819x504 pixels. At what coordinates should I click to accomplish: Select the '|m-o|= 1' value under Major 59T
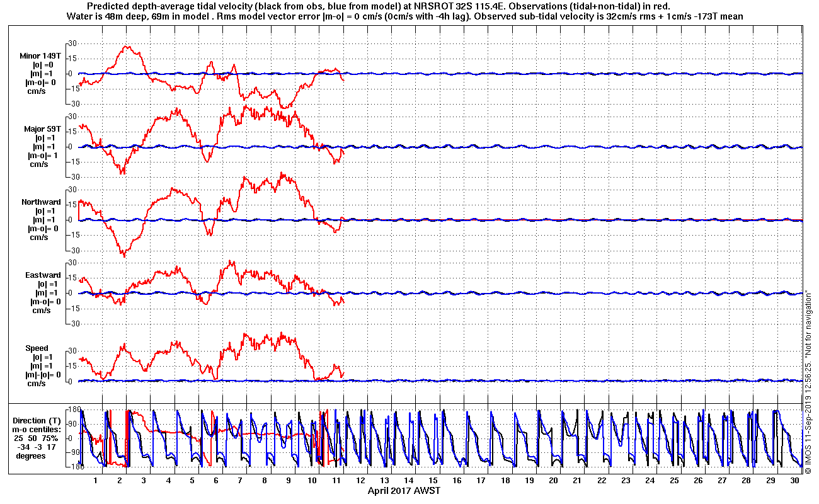[x=42, y=156]
